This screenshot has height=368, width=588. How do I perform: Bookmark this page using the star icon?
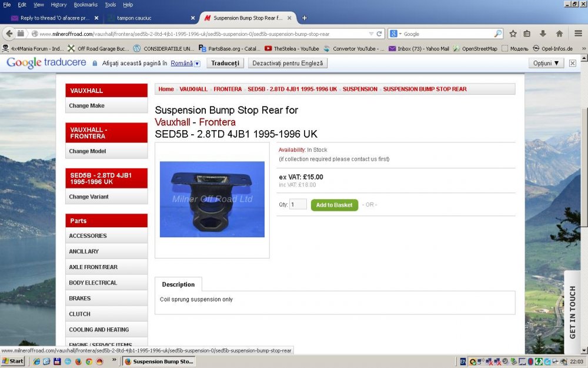[x=513, y=34]
